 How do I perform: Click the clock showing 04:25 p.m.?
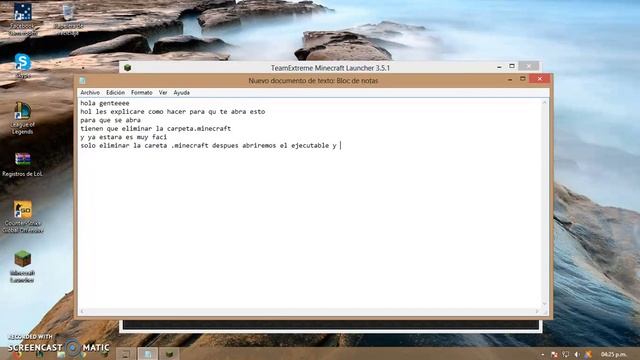[x=613, y=354]
